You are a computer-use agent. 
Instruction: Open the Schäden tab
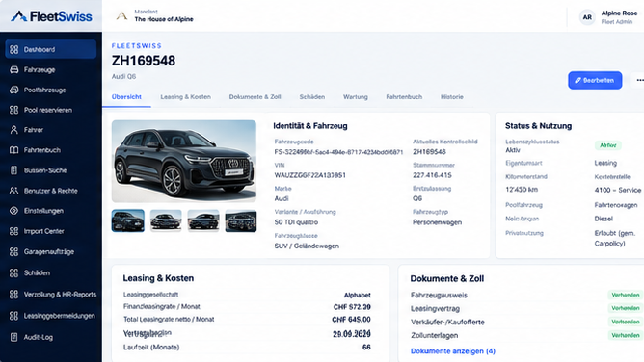tap(312, 97)
